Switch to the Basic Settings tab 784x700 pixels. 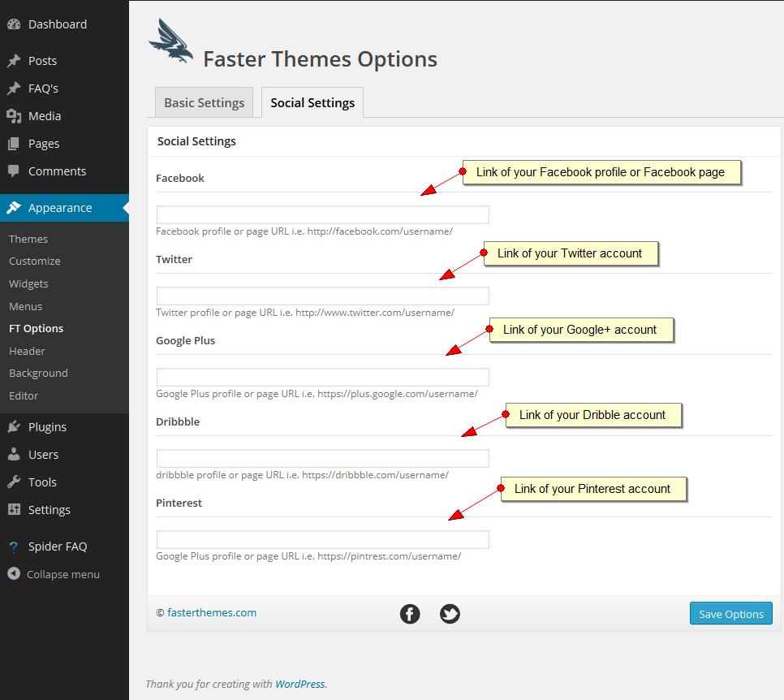tap(204, 102)
